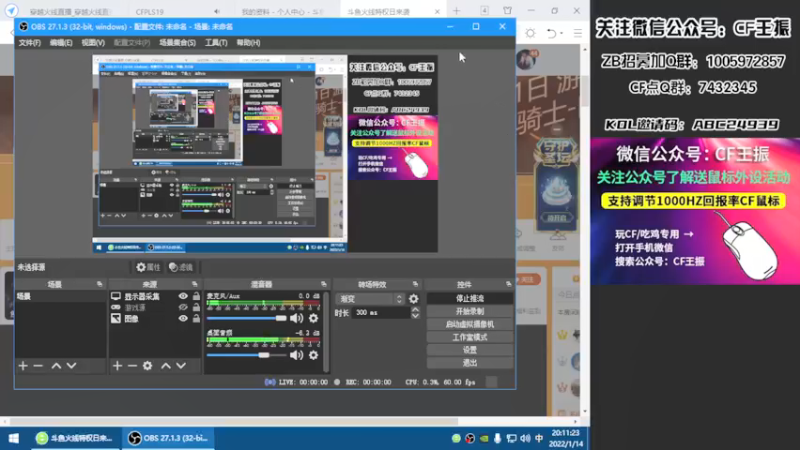Toggle 工作室模式 studio mode

point(470,337)
